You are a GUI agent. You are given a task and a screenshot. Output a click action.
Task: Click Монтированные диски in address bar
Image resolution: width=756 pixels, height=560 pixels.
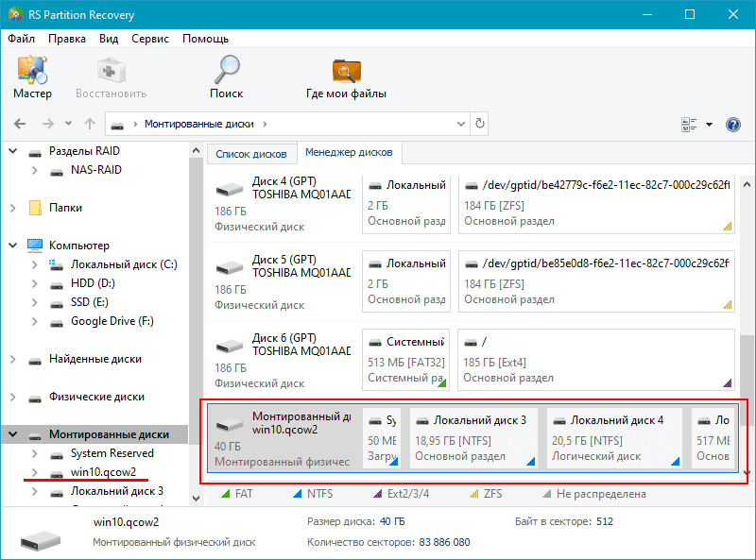[x=199, y=124]
